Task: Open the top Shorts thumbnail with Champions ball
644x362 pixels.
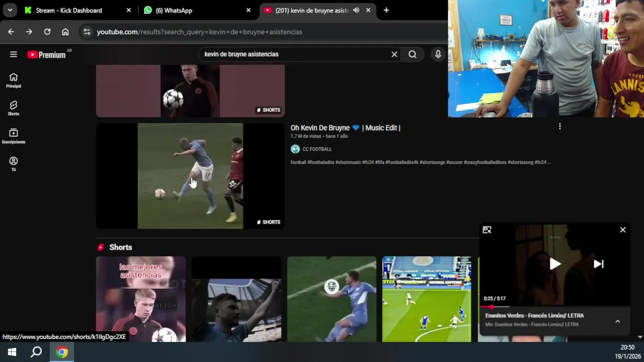Action: pyautogui.click(x=190, y=91)
